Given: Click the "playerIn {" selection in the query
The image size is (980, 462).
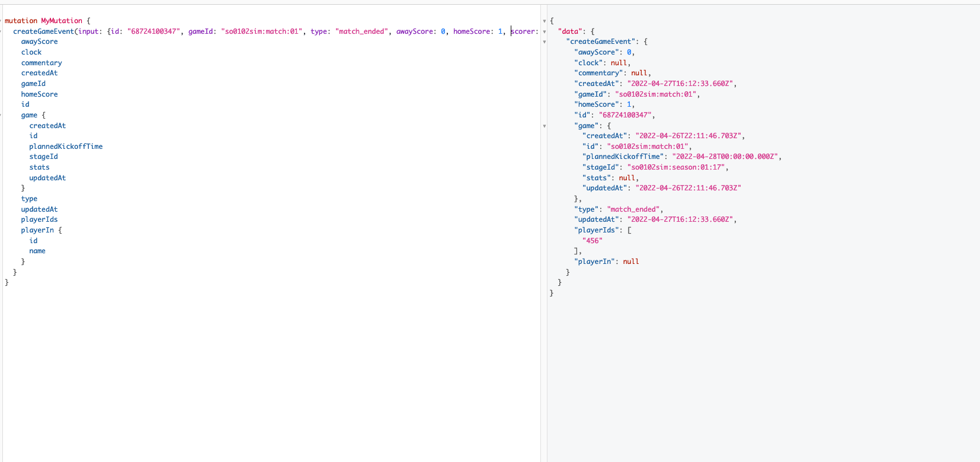Looking at the screenshot, I should 41,230.
